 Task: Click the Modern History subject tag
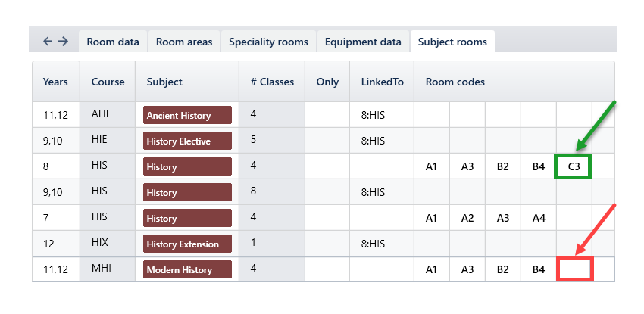coord(187,269)
